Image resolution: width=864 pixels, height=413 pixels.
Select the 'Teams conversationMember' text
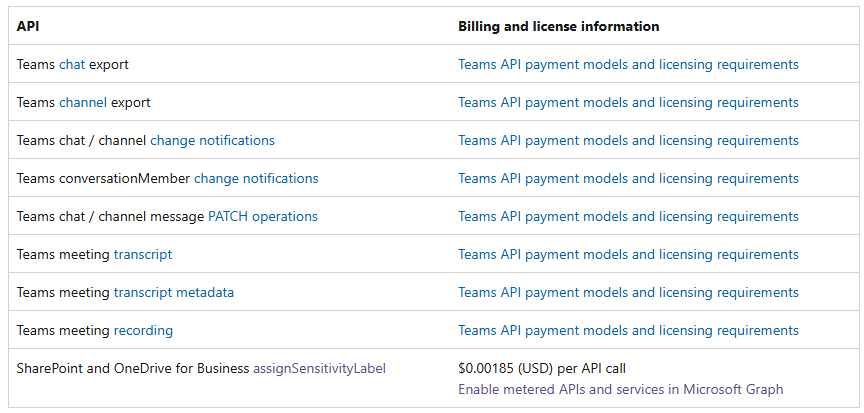[104, 178]
